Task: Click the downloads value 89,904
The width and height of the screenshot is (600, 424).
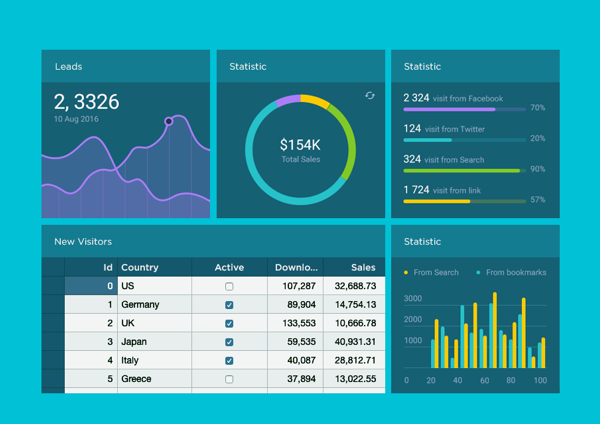Action: point(301,305)
